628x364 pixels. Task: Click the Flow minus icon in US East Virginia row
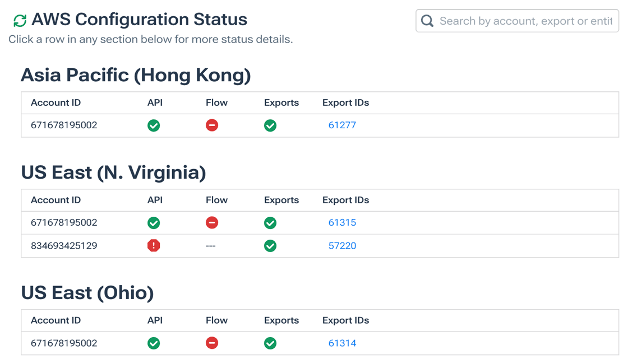212,222
